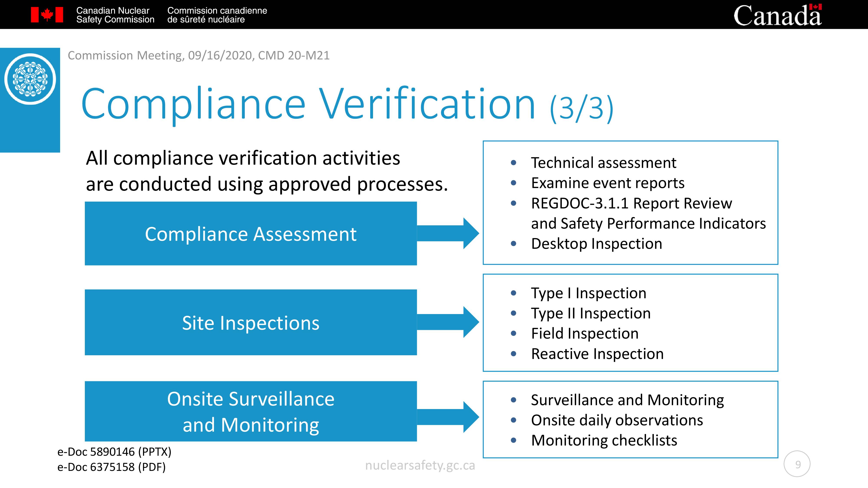Click the Type I Inspection bullet
This screenshot has width=868, height=488.
(589, 293)
